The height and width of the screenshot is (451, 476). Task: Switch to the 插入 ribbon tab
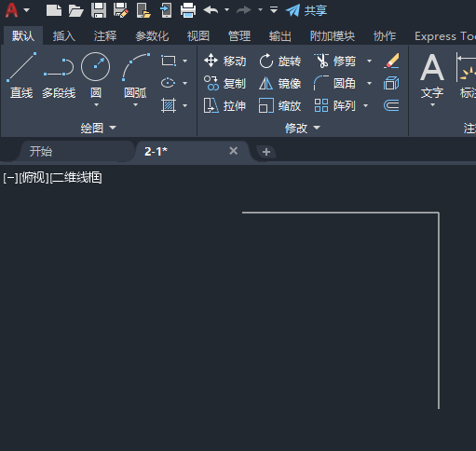point(64,36)
